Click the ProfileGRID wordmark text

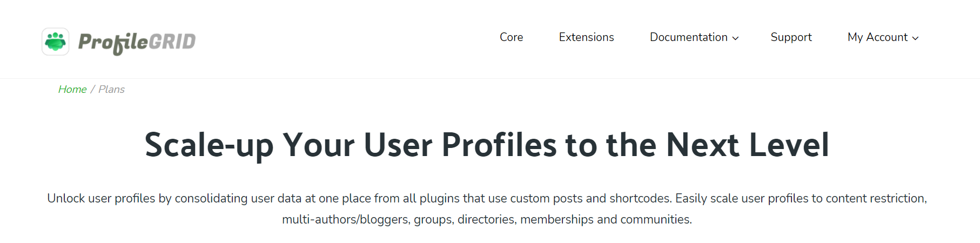[x=136, y=42]
